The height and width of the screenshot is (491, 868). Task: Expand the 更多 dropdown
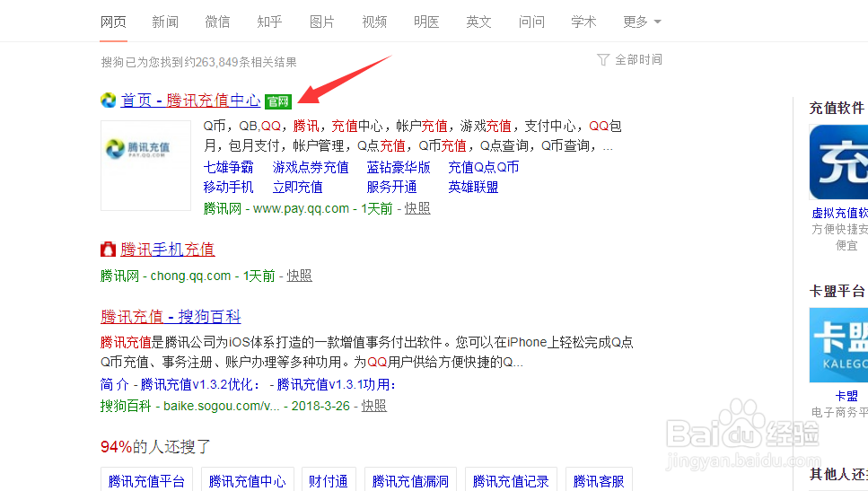click(642, 22)
